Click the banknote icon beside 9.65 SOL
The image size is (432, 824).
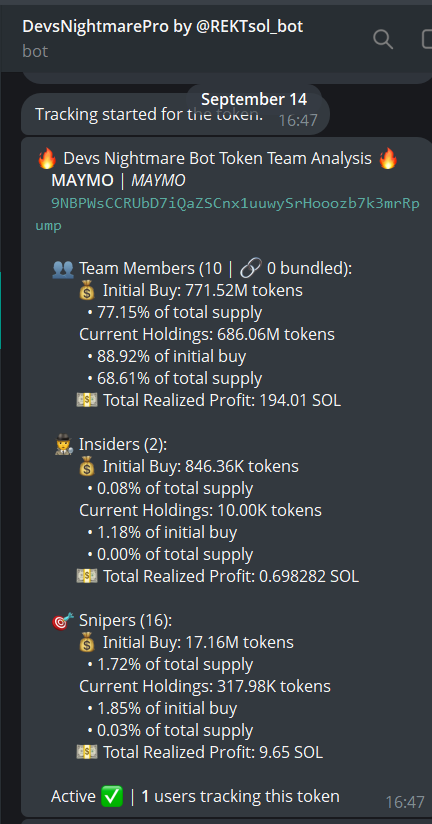pyautogui.click(x=87, y=753)
